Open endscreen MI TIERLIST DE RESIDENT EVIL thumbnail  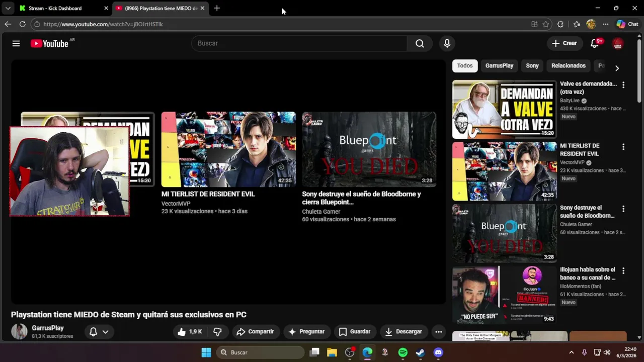[x=228, y=149]
